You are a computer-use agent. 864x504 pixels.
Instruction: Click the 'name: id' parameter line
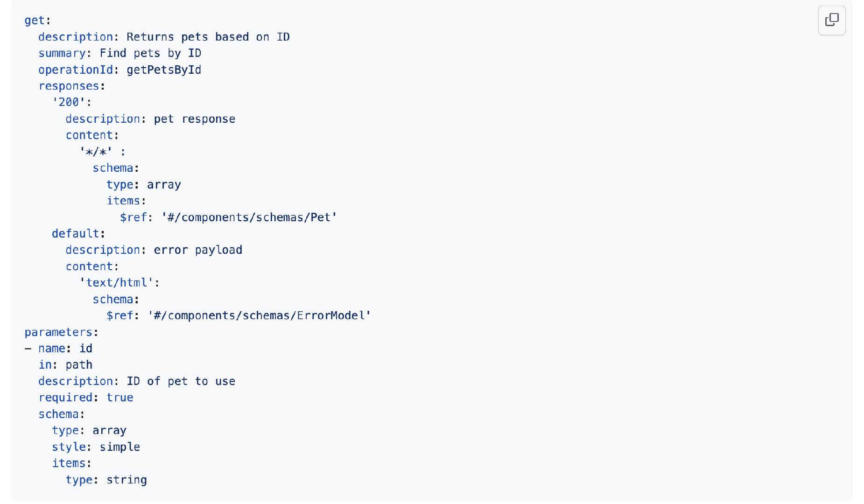59,349
